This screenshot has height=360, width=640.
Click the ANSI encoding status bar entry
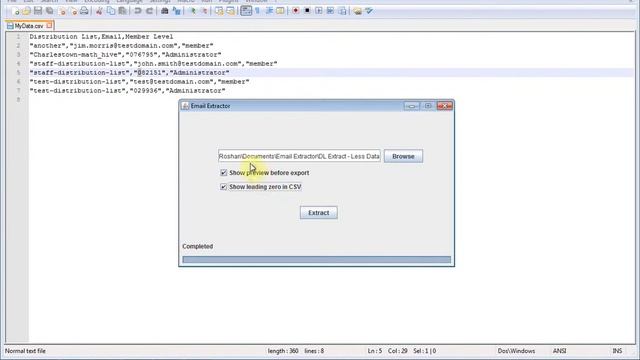click(559, 351)
